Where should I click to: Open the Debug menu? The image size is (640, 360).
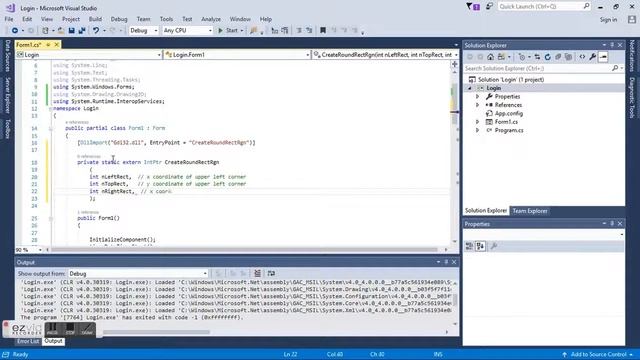119,19
